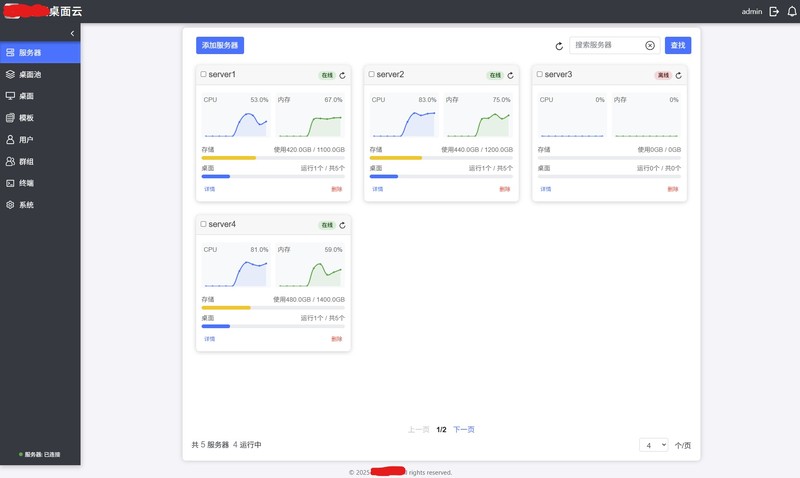Open 详情 details for server4
This screenshot has height=478, width=800.
(x=210, y=339)
